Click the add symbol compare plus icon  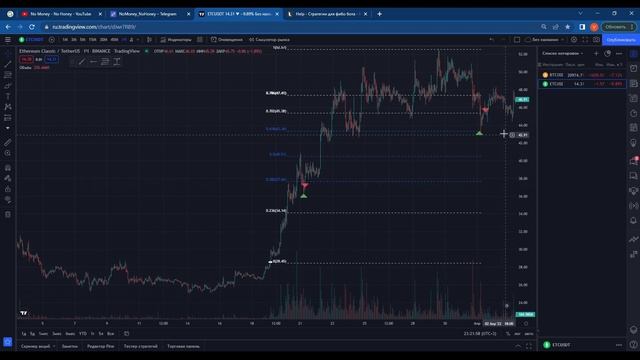click(x=52, y=40)
